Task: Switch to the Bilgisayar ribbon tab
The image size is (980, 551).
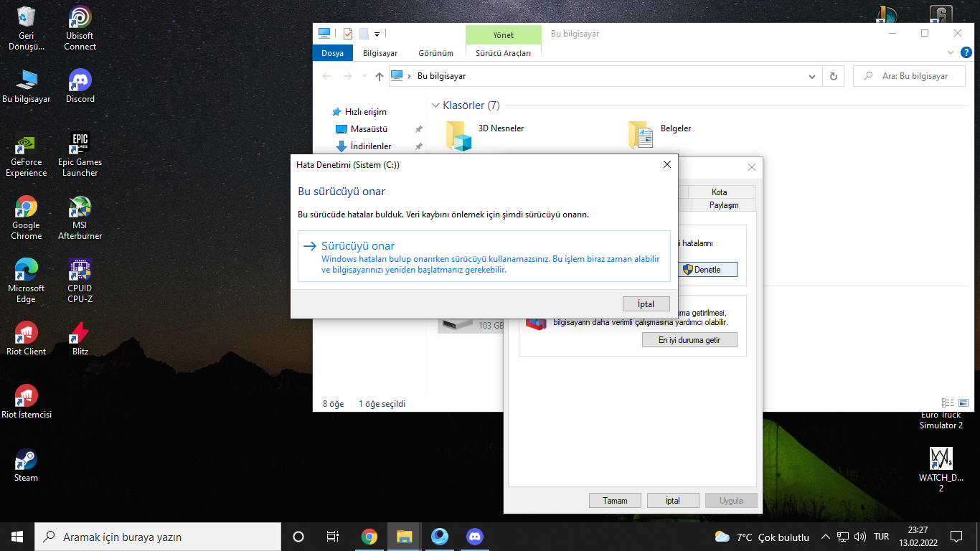Action: (x=380, y=53)
